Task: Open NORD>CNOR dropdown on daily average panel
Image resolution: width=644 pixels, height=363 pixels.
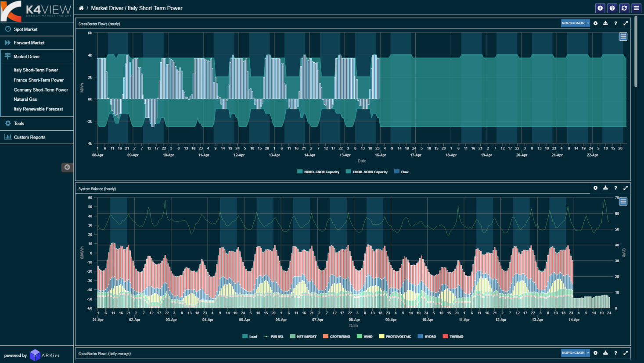Action: coord(576,353)
